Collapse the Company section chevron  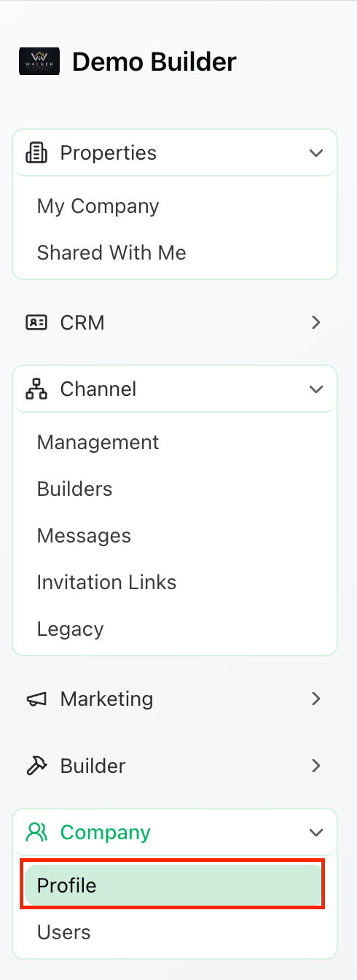pyautogui.click(x=316, y=833)
